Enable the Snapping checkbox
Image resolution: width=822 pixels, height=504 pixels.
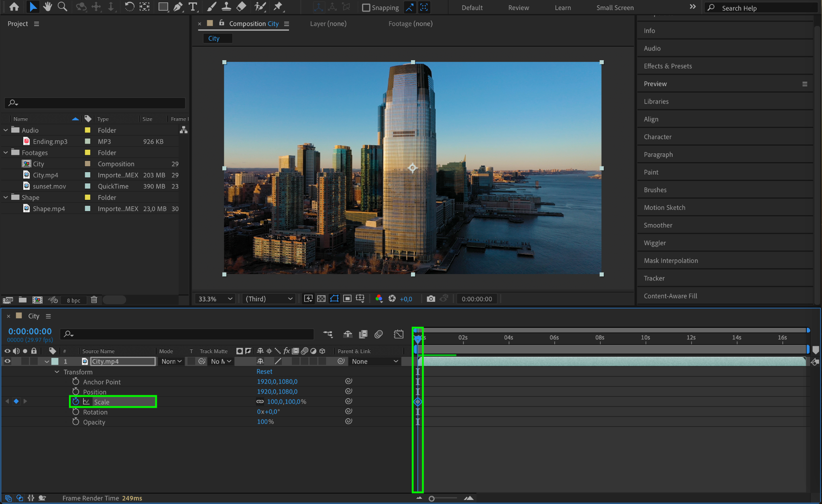(366, 8)
